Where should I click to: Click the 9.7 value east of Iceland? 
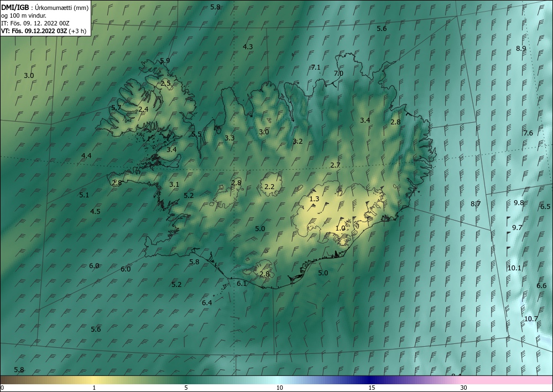point(517,227)
